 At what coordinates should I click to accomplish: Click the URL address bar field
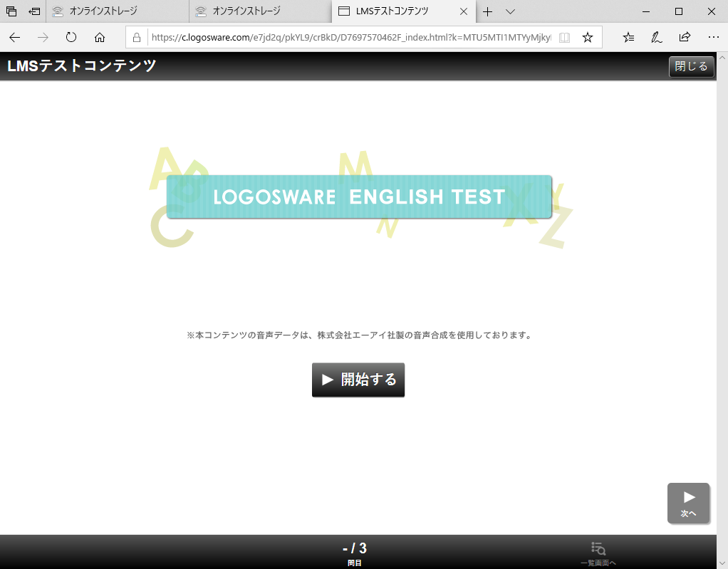(349, 37)
